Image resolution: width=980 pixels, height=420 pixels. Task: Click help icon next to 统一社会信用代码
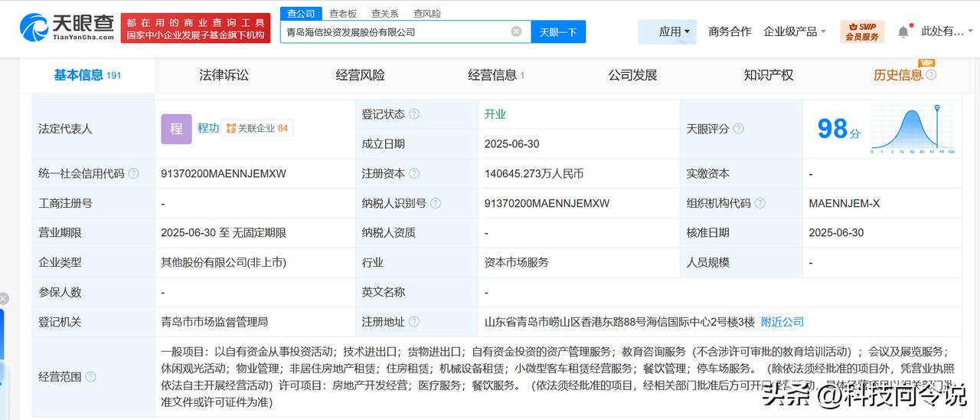[133, 174]
